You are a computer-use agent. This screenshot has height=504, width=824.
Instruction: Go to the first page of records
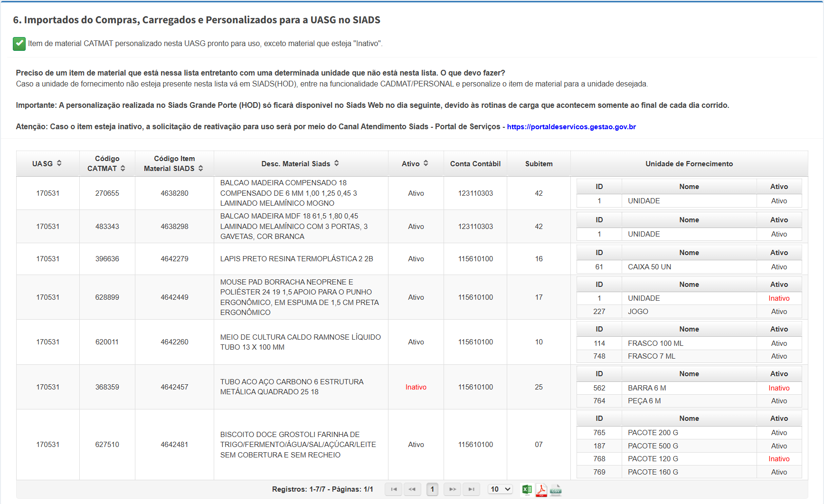(394, 489)
